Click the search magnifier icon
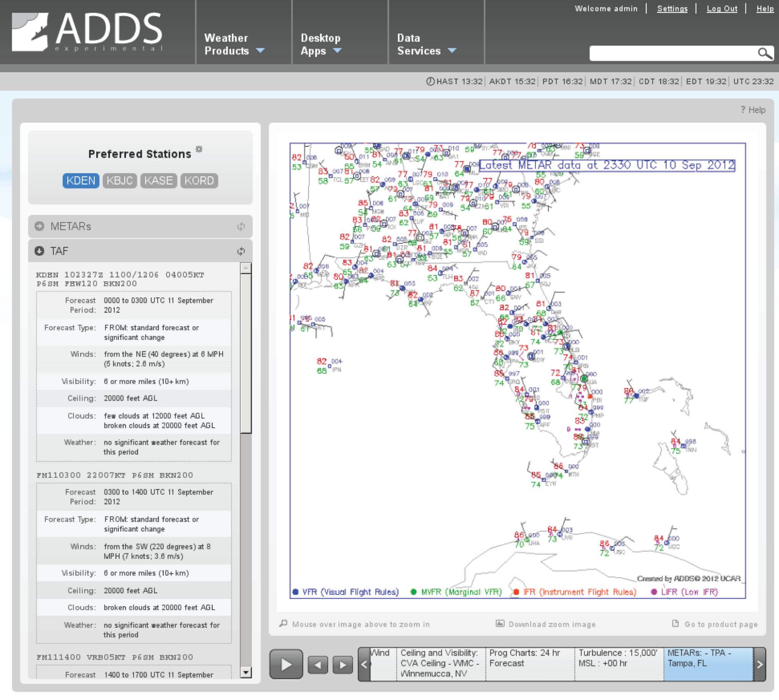The width and height of the screenshot is (779, 700). (x=764, y=53)
